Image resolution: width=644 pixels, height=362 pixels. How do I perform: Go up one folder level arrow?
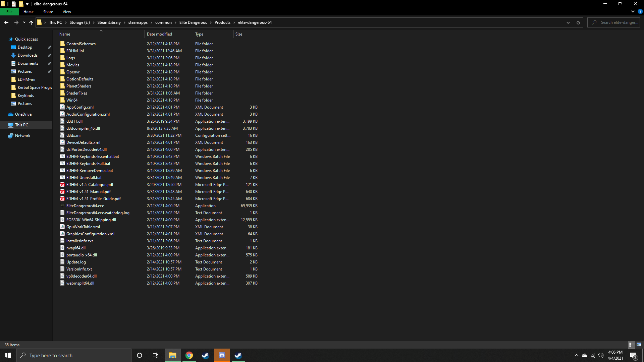pos(31,22)
